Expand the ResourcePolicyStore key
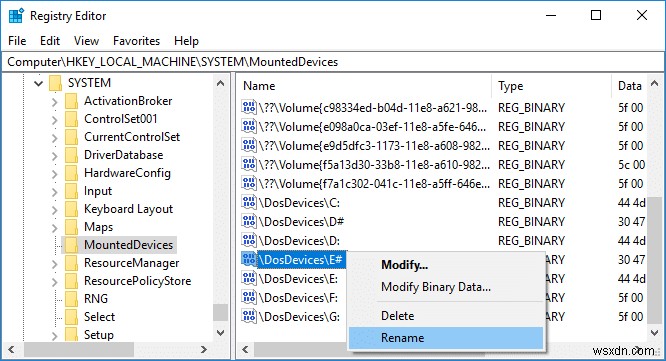The height and width of the screenshot is (361, 666). [54, 282]
